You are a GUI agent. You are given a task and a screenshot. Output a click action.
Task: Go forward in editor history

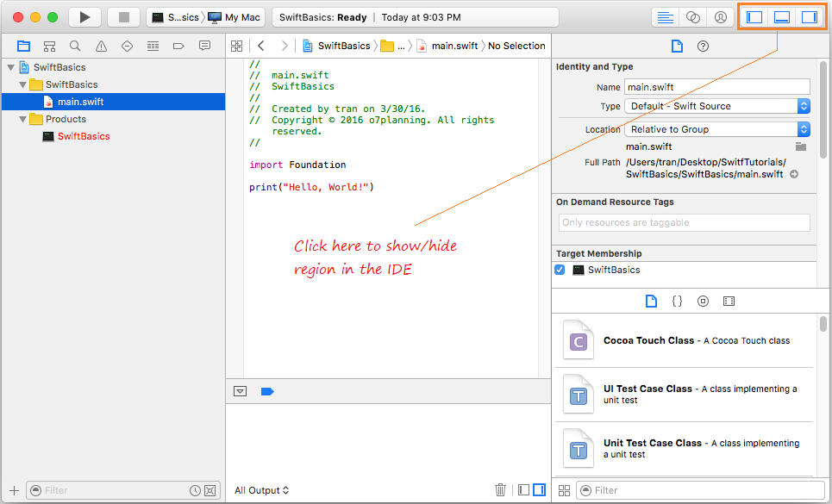pos(285,47)
